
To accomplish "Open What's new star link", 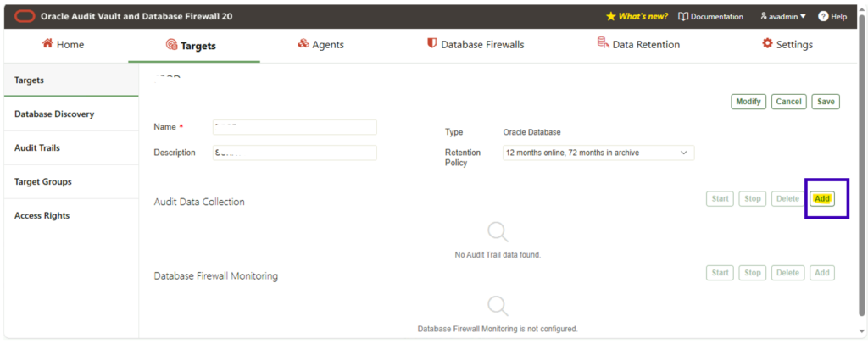I will tap(637, 17).
